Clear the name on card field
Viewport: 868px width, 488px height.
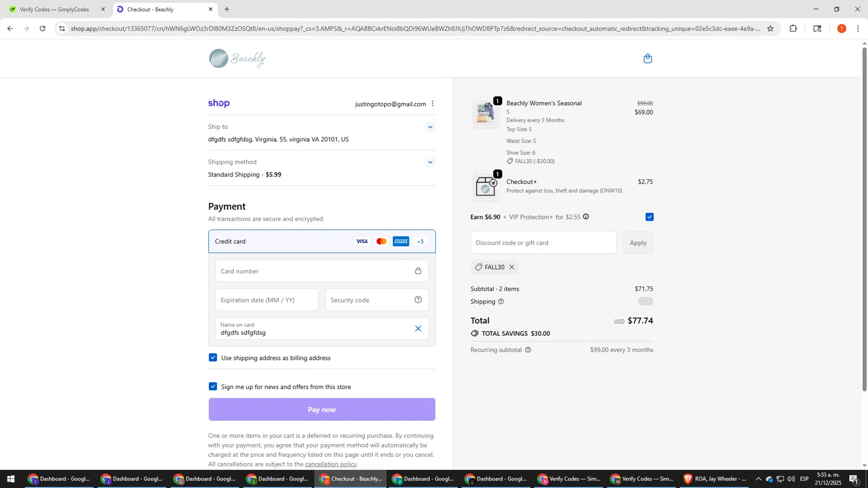coord(418,329)
